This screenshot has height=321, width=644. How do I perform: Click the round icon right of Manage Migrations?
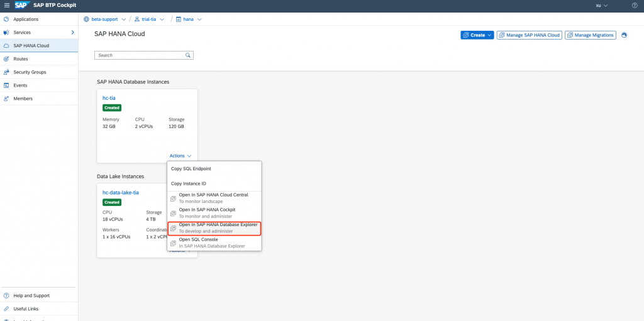625,35
